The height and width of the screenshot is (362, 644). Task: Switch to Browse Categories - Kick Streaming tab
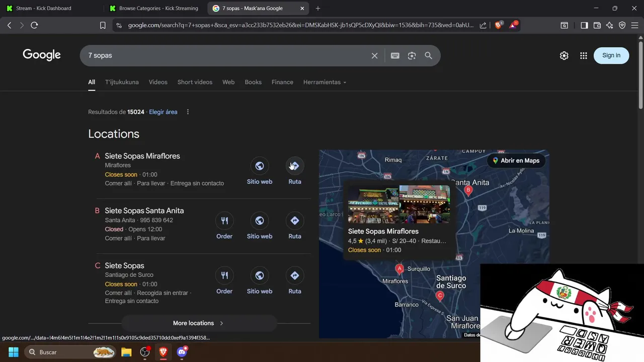[155, 9]
